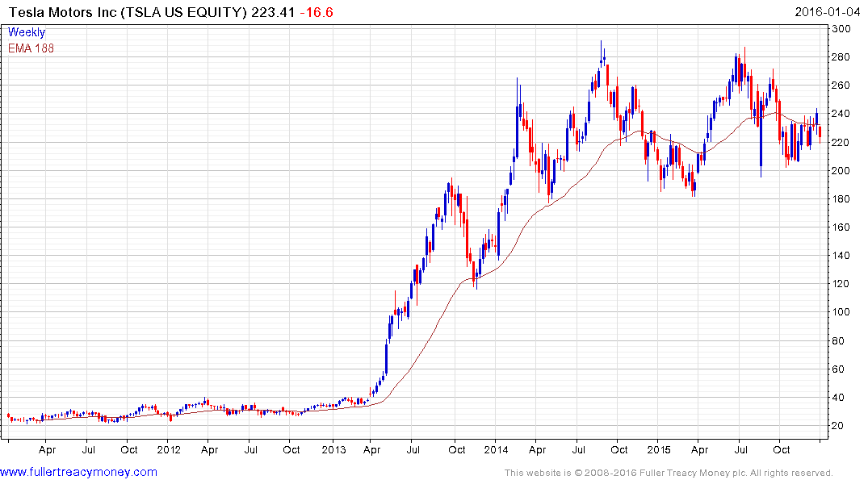Image resolution: width=868 pixels, height=484 pixels.
Task: Open the www.fullertreacymoney.com link
Action: [78, 472]
